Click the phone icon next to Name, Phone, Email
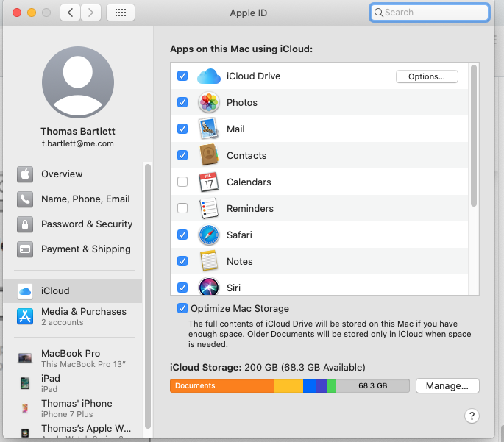The width and height of the screenshot is (504, 442). click(25, 199)
